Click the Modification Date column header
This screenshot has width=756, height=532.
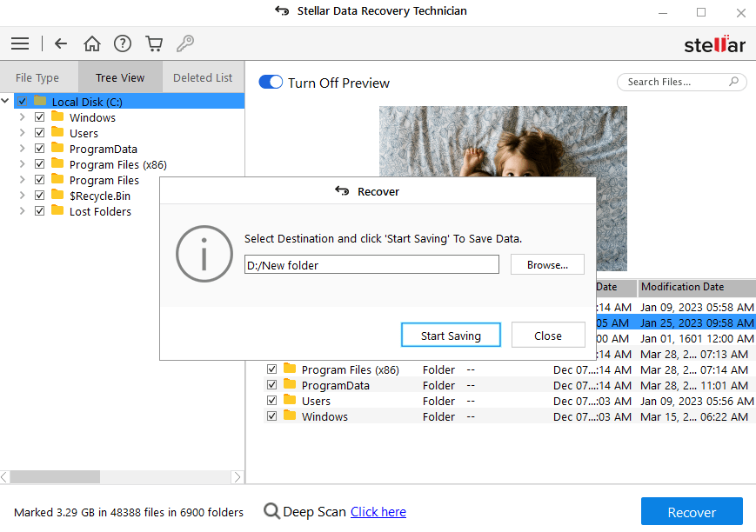coord(696,287)
